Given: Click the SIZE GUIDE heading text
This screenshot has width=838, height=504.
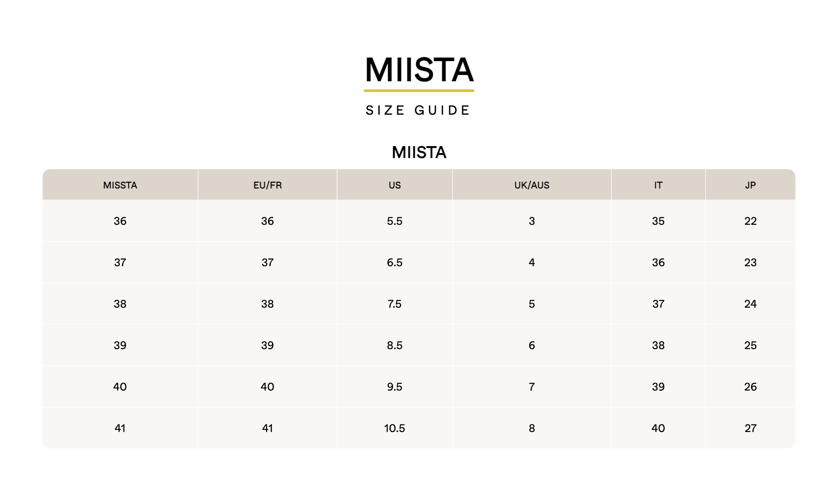Looking at the screenshot, I should click(x=418, y=111).
